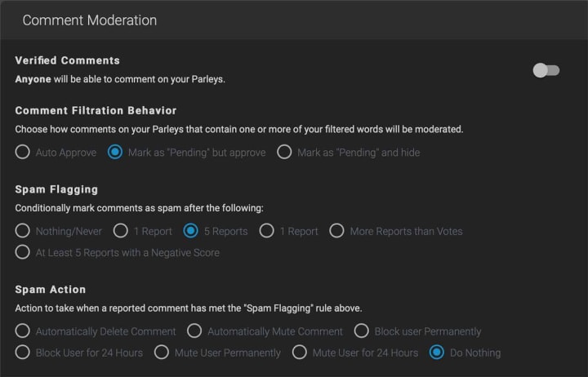Choose Automatically Delete Comment spam action

click(x=23, y=331)
